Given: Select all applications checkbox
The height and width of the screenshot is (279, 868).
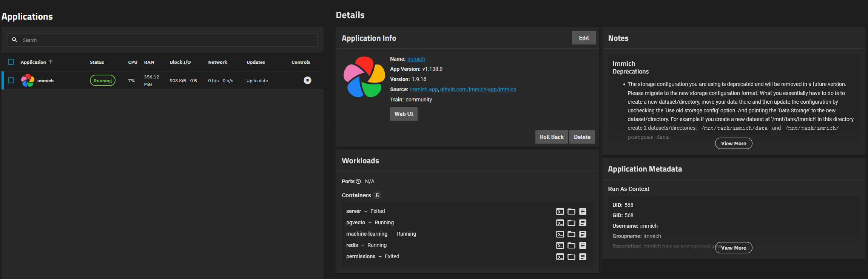Looking at the screenshot, I should [x=11, y=62].
